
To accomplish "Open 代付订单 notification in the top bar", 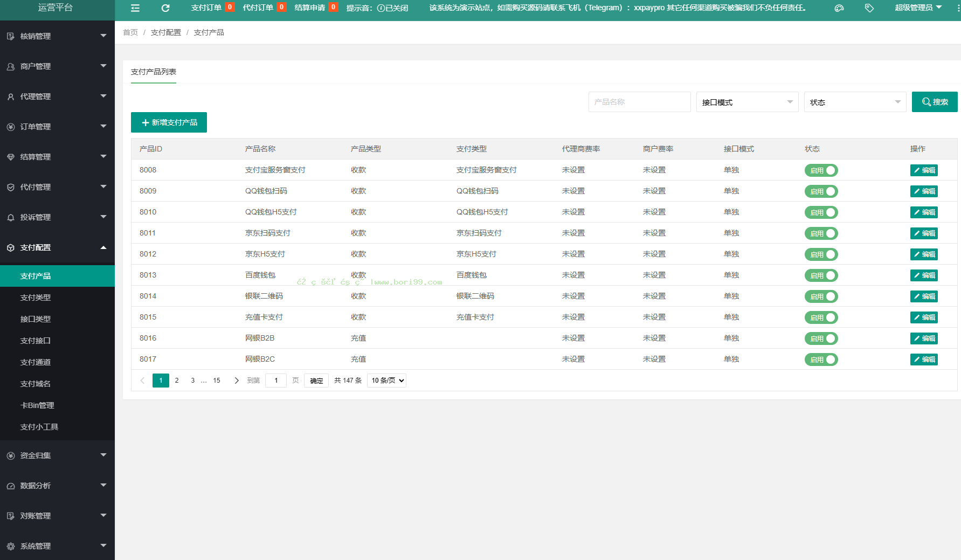I will (x=264, y=8).
